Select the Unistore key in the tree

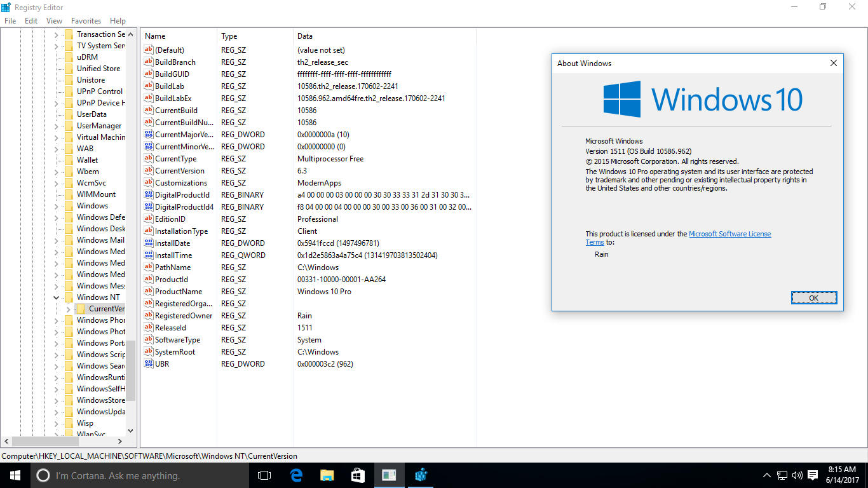91,80
